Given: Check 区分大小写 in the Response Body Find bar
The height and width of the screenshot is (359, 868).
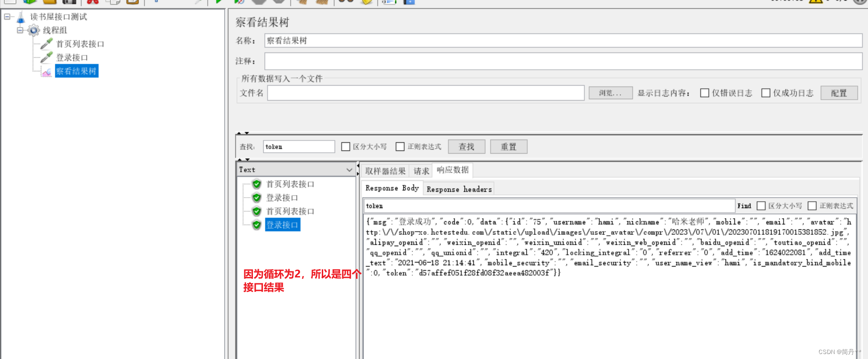Looking at the screenshot, I should (x=761, y=206).
